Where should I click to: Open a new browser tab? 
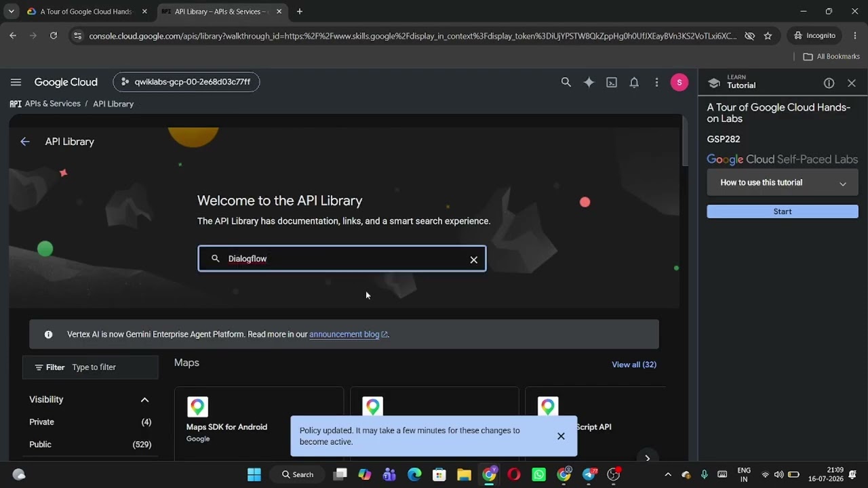[300, 12]
